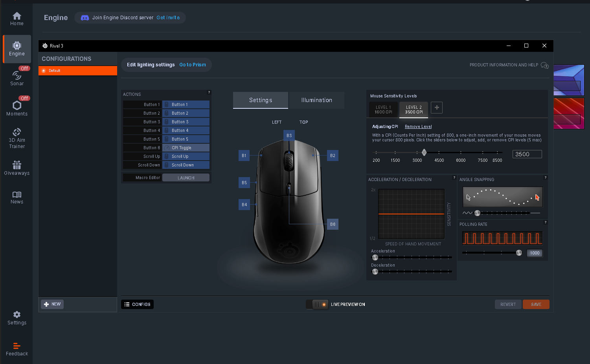Launch the 3D Aim Trainer
This screenshot has width=590, height=364.
point(17,138)
